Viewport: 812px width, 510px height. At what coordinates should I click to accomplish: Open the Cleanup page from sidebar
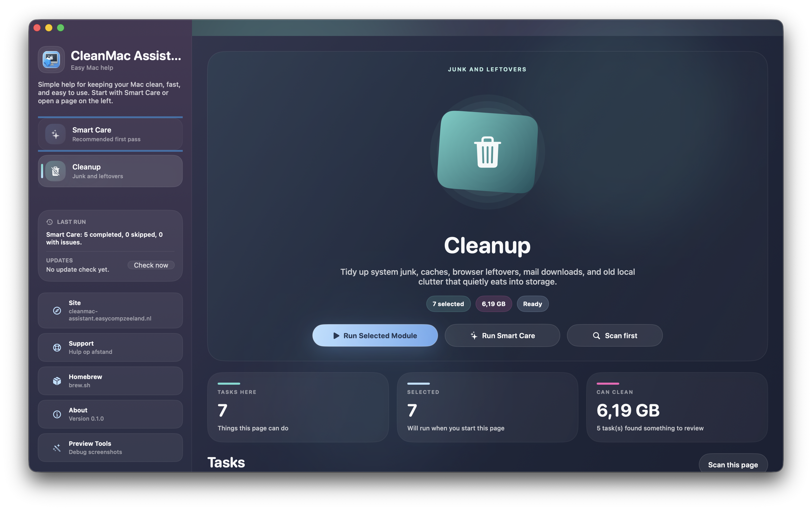(x=110, y=171)
